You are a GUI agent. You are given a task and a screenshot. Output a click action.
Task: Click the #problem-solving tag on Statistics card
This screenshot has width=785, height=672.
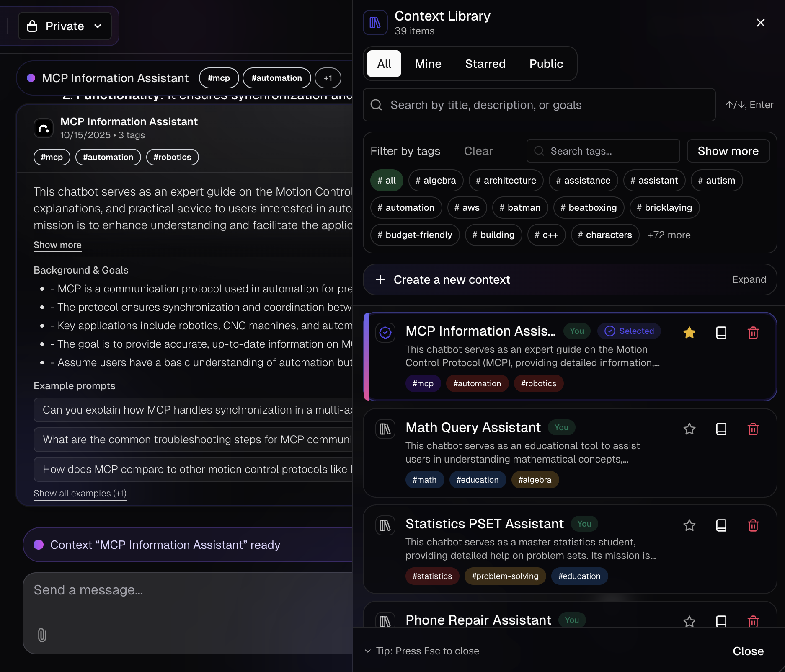[x=505, y=576]
